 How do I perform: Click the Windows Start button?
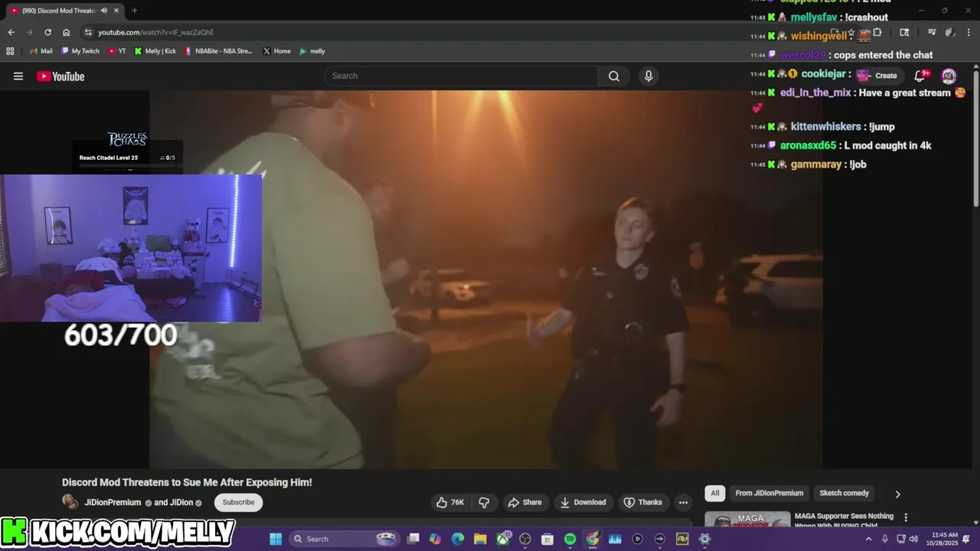(x=276, y=539)
